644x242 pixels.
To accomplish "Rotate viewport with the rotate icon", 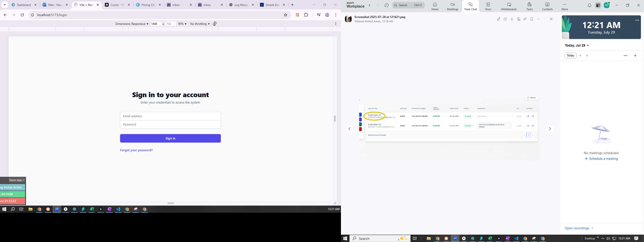I will (x=215, y=24).
